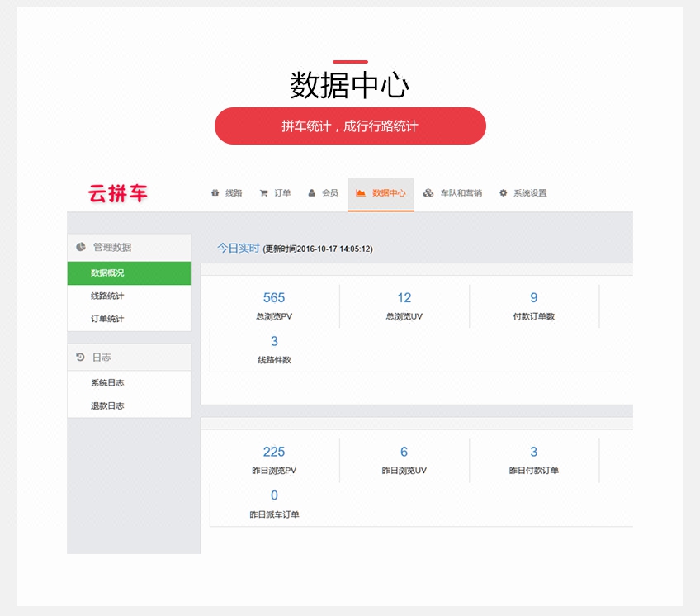Screen dimensions: 700x616
Task: Click the gear icon beside 系统设置
Action: [x=504, y=192]
